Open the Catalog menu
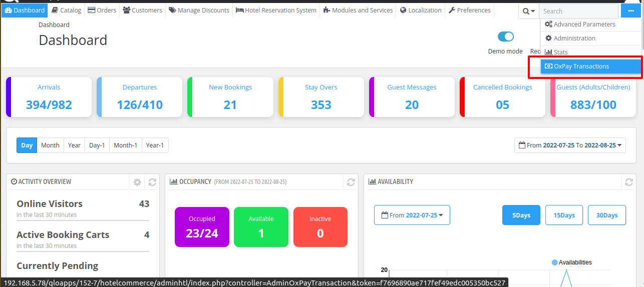 [66, 10]
